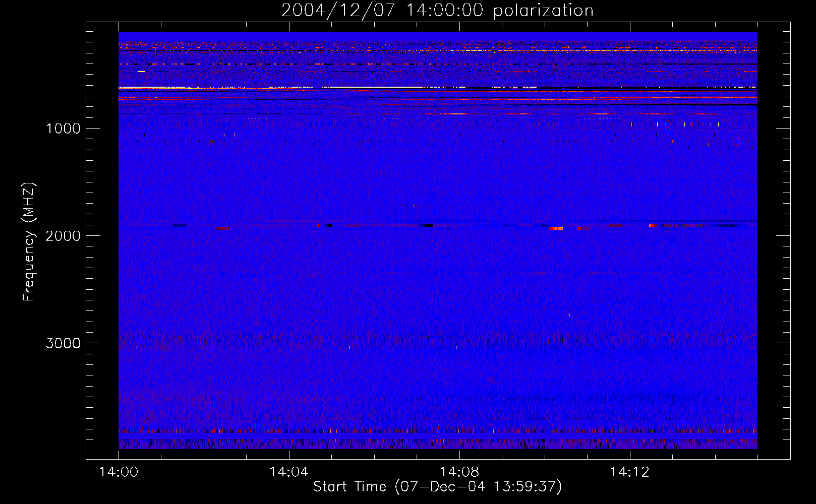Select the 3000 frequency tick label
The height and width of the screenshot is (504, 816).
pyautogui.click(x=63, y=343)
